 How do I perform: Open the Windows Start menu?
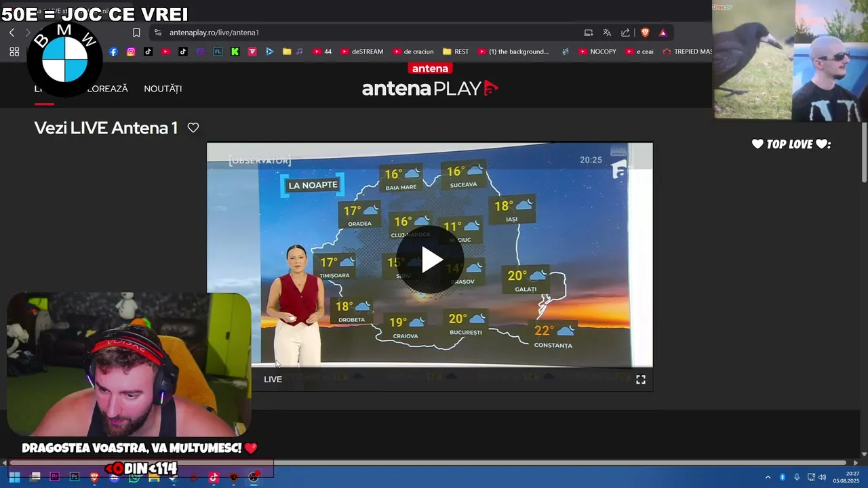point(14,477)
